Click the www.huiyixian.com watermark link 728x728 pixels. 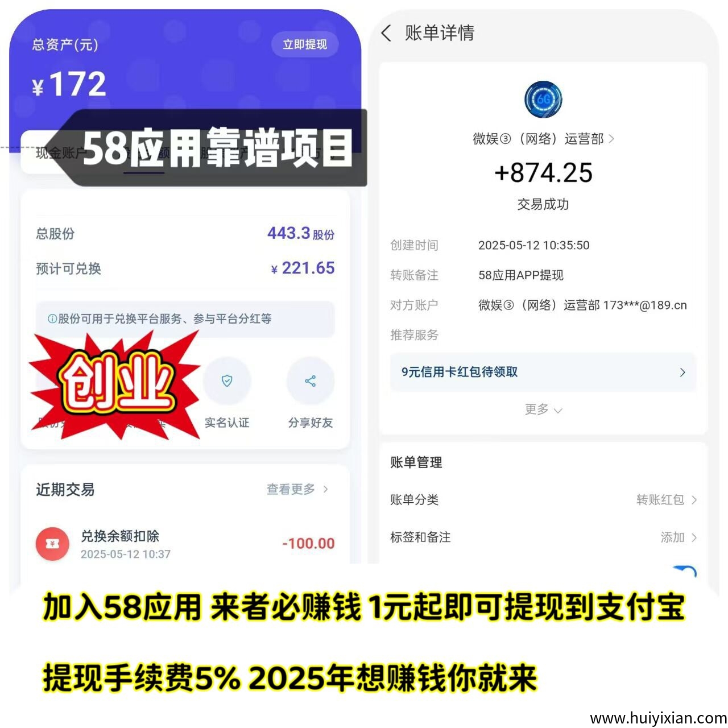(x=658, y=718)
